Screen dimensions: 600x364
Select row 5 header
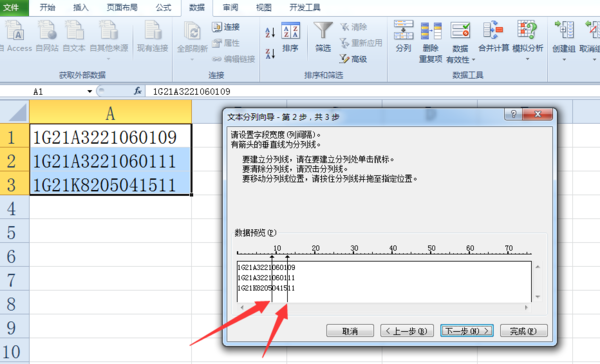15,232
